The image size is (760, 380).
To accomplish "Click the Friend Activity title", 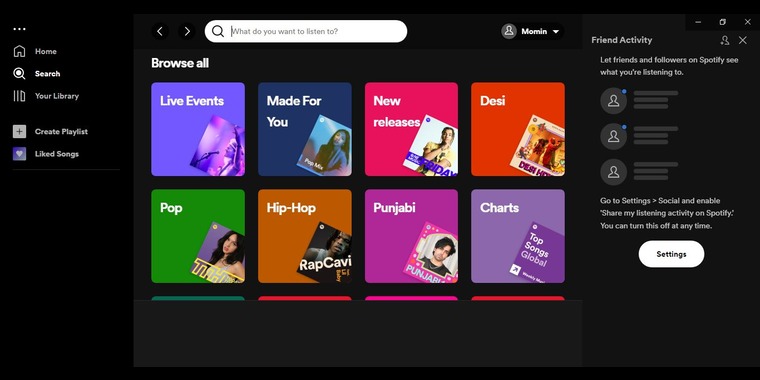I will pyautogui.click(x=621, y=40).
